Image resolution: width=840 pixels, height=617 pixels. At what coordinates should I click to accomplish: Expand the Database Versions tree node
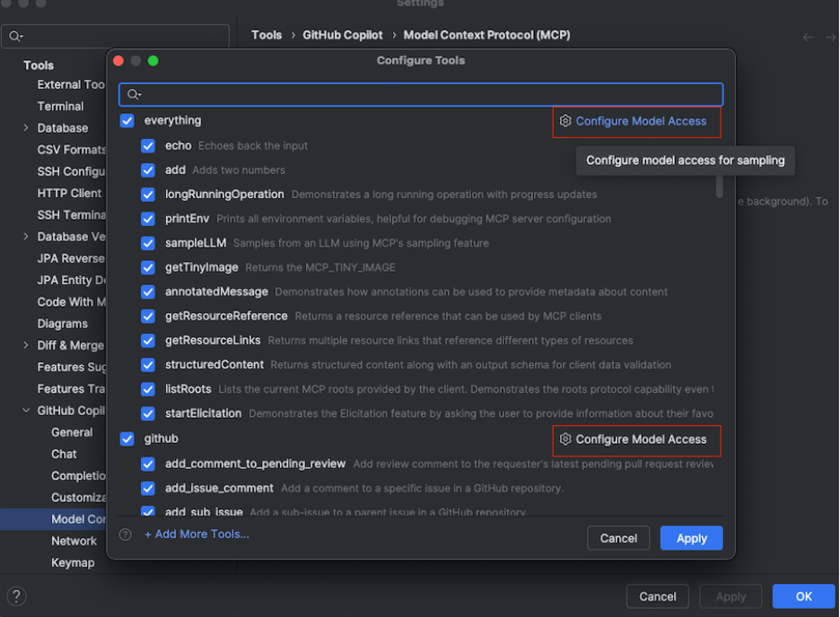tap(26, 237)
